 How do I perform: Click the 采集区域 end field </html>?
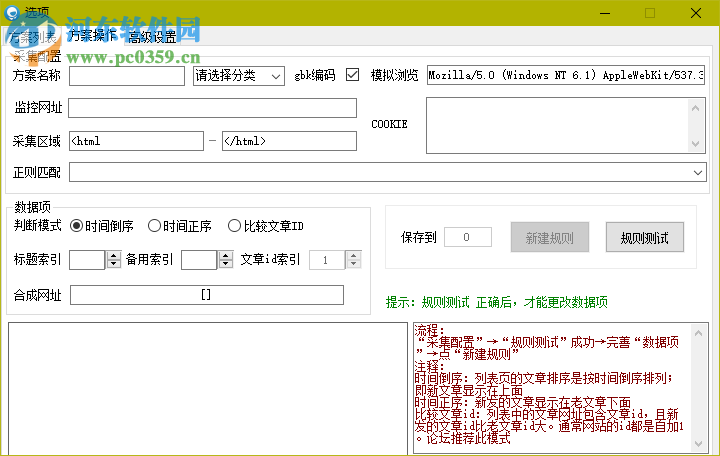289,141
